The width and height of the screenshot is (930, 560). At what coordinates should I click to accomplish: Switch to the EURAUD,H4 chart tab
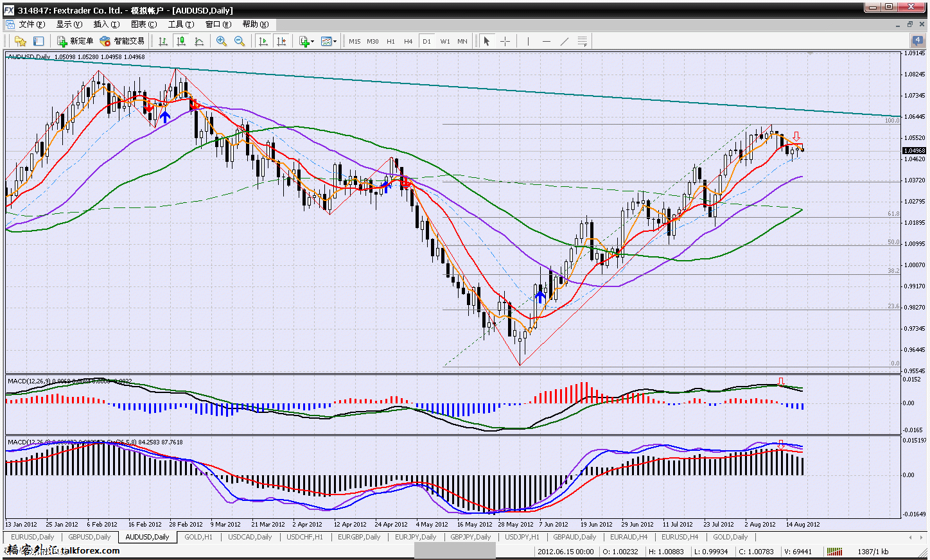click(x=629, y=537)
